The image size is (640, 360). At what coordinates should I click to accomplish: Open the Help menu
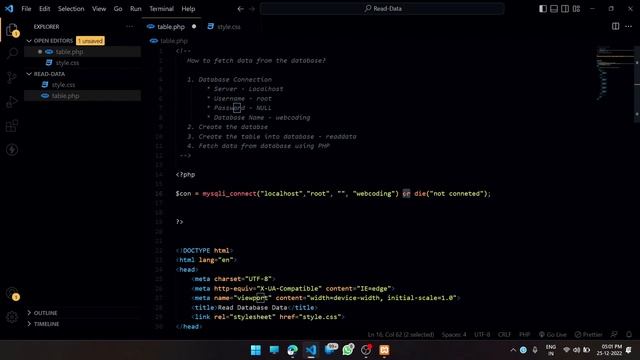188,9
